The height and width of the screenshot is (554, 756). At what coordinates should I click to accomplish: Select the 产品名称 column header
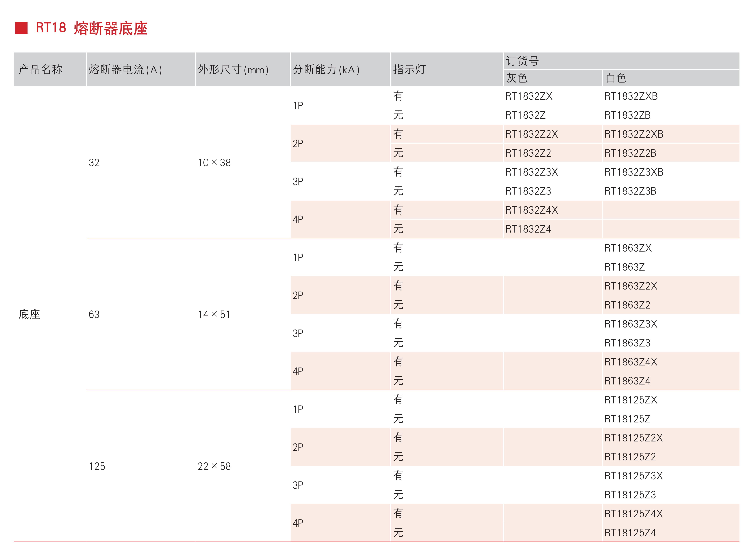41,69
